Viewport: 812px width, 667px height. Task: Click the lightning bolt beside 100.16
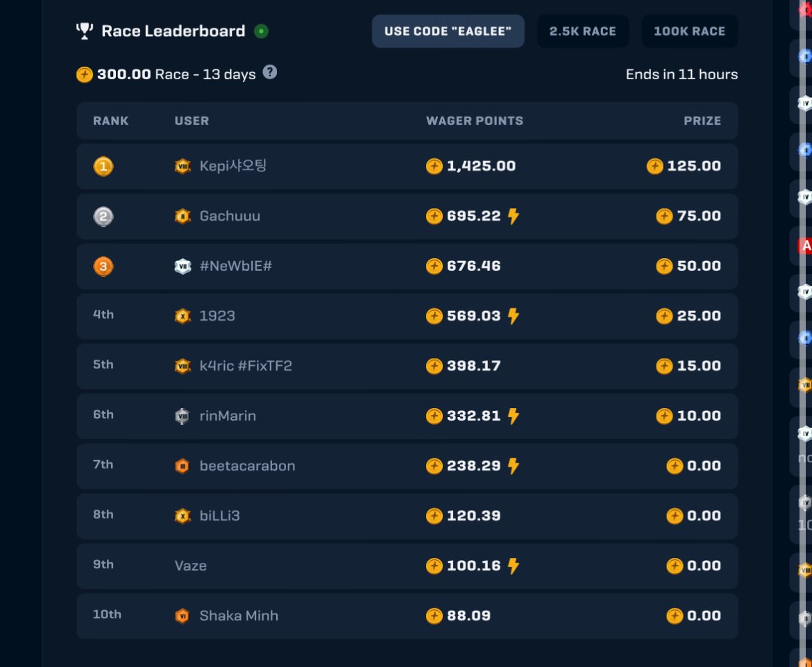[513, 566]
